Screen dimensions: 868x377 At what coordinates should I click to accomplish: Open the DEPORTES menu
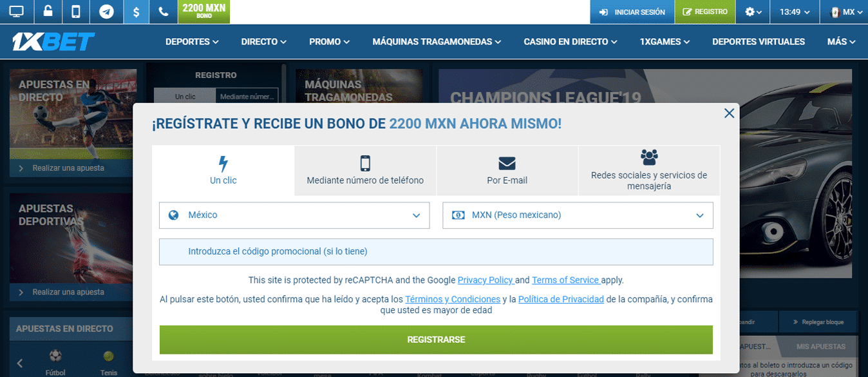coord(192,42)
